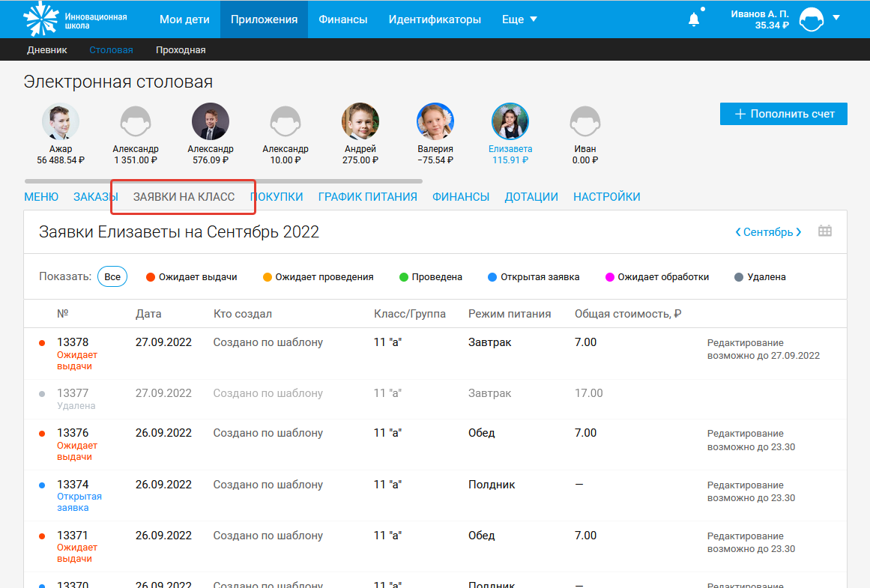Open deleted request number 13377
The image size is (870, 588).
tap(73, 393)
